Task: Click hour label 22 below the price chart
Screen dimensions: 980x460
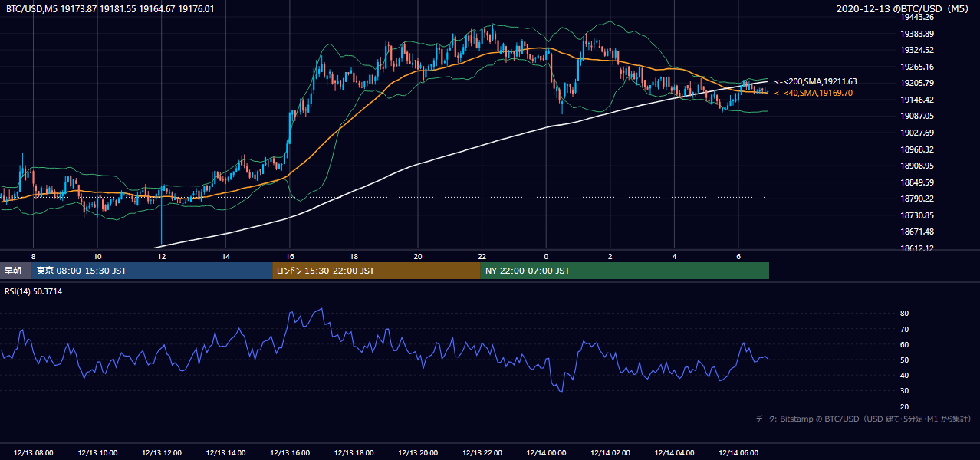Action: coord(482,256)
